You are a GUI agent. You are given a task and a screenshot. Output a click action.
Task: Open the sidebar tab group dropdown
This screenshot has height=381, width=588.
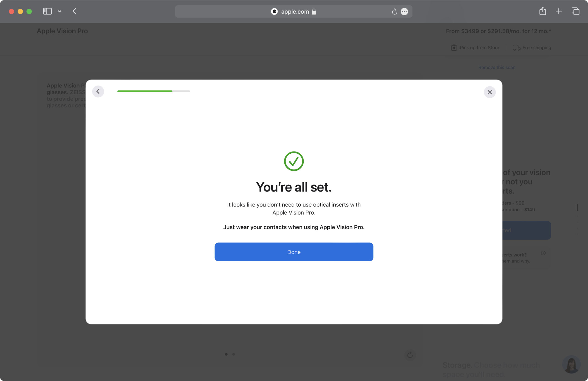(x=59, y=11)
